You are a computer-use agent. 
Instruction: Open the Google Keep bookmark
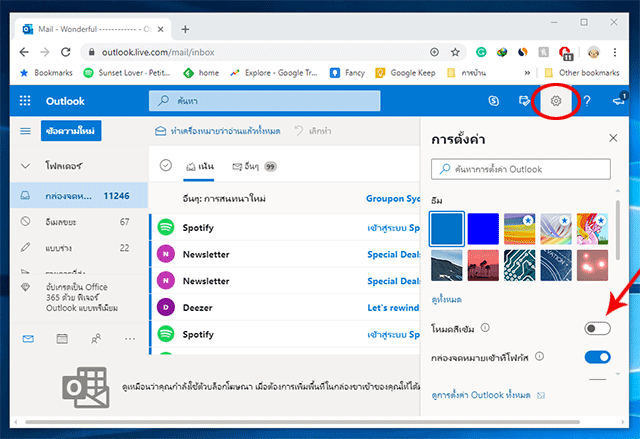406,73
